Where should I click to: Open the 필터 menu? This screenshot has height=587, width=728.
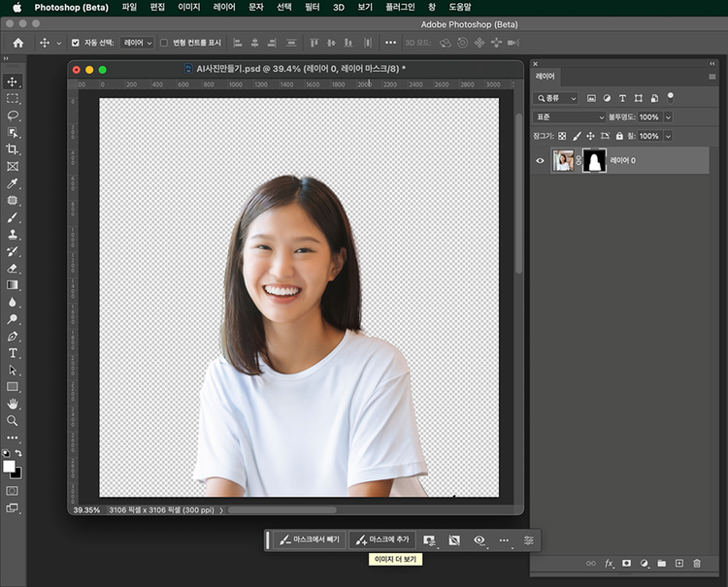(x=312, y=7)
